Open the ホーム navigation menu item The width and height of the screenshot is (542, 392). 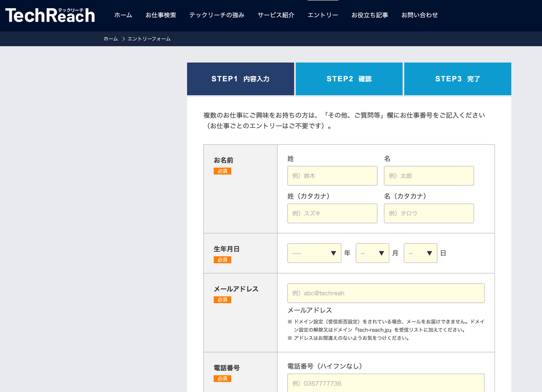pyautogui.click(x=123, y=15)
